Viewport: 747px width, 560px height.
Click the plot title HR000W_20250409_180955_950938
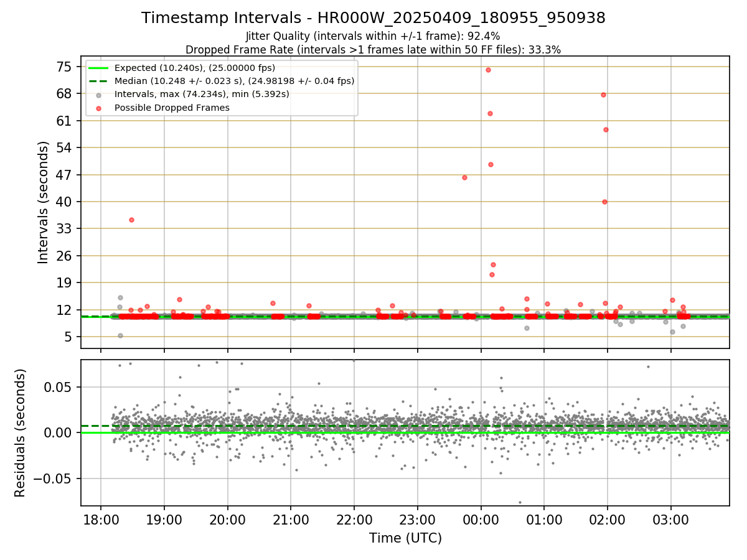[x=374, y=18]
